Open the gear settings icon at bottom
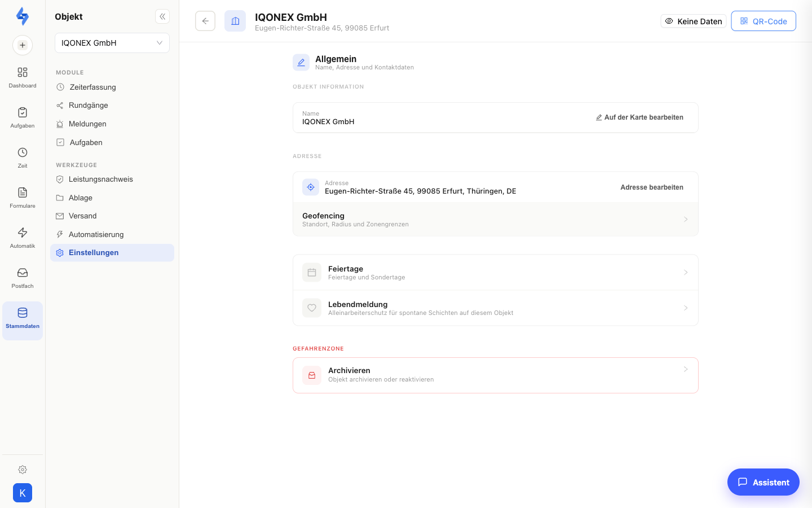Image resolution: width=812 pixels, height=508 pixels. coord(23,470)
